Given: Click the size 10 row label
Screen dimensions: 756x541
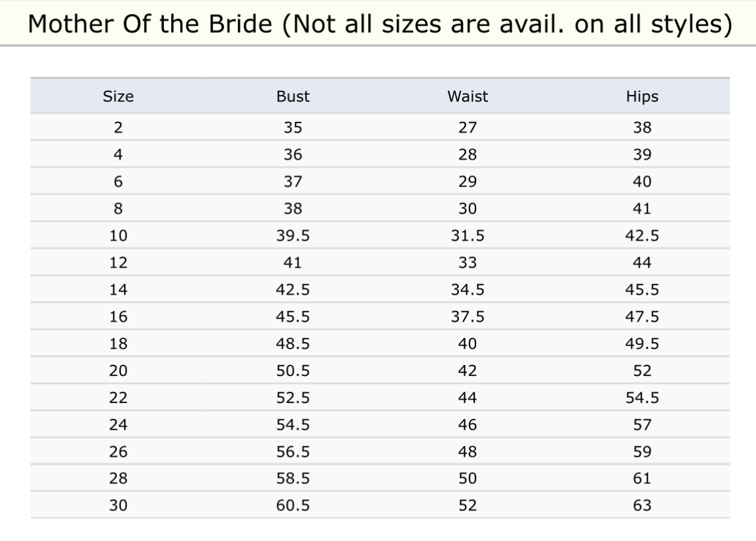Looking at the screenshot, I should pos(118,236).
